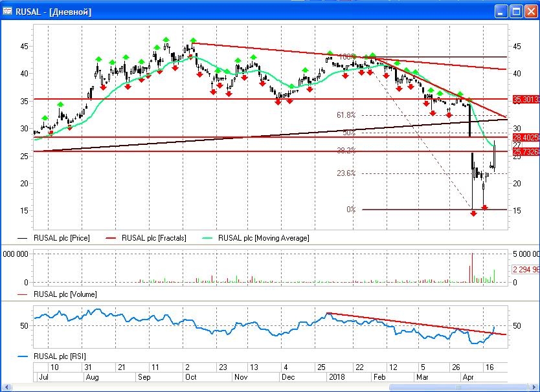Close the RUSAL chart window

point(531,12)
